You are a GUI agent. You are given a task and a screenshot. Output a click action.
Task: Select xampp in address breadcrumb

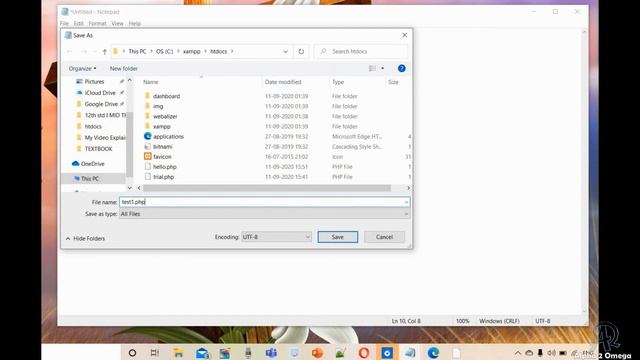point(192,51)
